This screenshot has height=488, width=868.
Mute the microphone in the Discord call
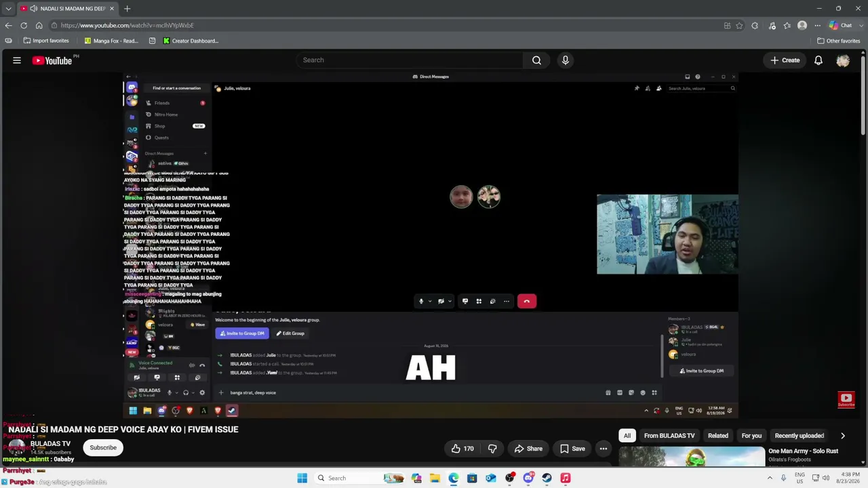point(421,302)
